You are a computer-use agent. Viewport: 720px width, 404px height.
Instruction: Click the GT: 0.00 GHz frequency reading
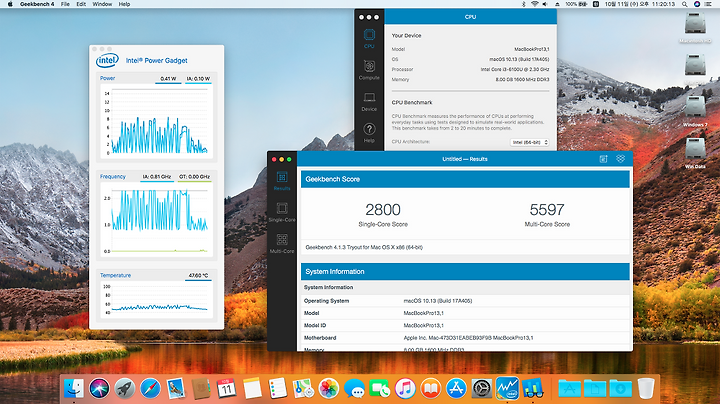(x=195, y=177)
